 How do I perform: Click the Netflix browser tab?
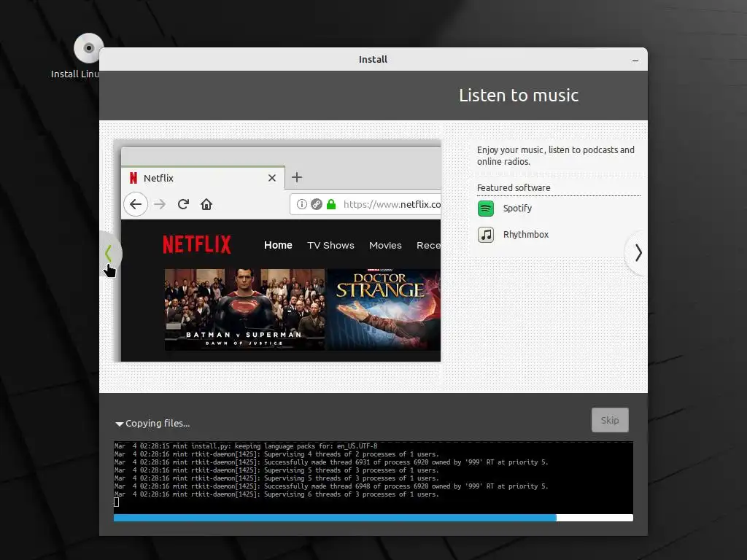coord(203,178)
